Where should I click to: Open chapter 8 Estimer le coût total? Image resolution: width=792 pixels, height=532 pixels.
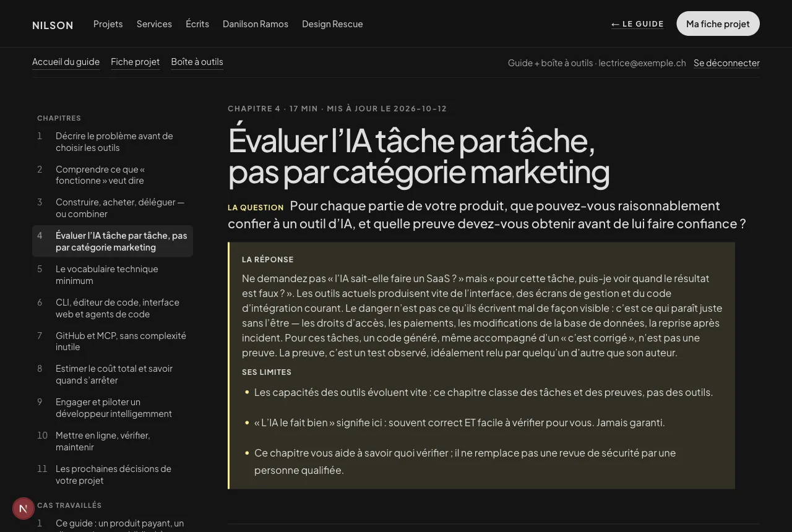(x=113, y=374)
